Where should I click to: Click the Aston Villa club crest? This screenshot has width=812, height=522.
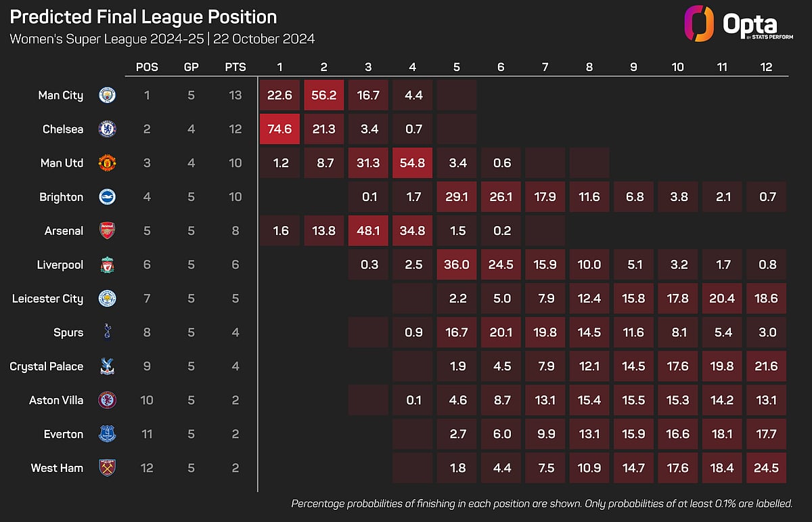[x=108, y=400]
